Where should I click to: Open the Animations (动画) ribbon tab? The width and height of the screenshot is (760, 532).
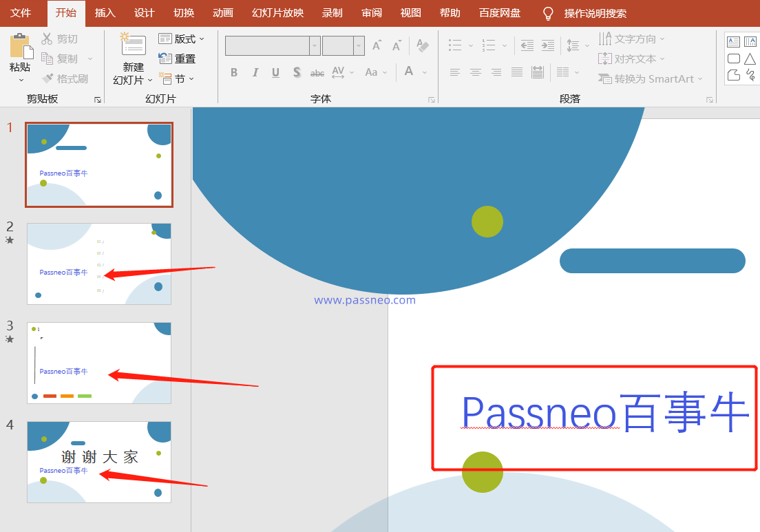click(x=222, y=13)
